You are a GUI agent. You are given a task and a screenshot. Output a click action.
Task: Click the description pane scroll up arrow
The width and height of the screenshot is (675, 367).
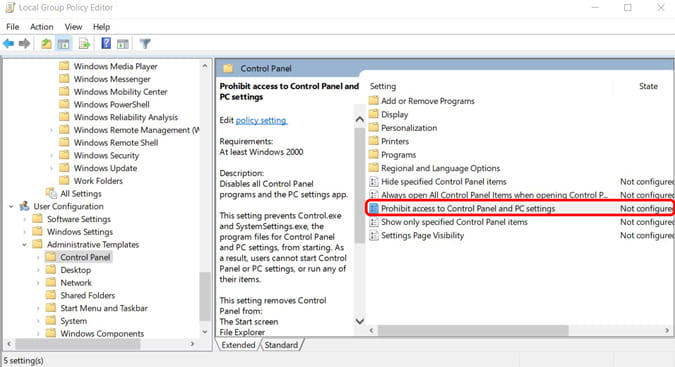point(359,120)
